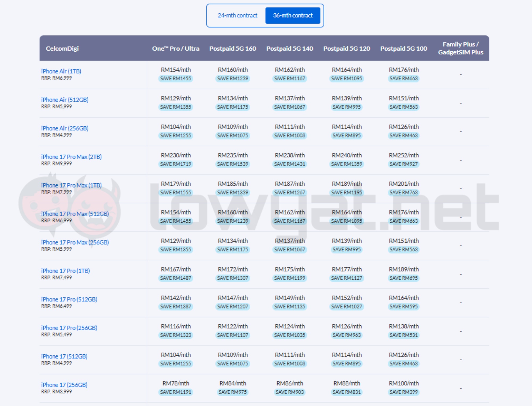The image size is (532, 406).
Task: Open the iPhone Air (256GB) link
Action: click(x=65, y=128)
